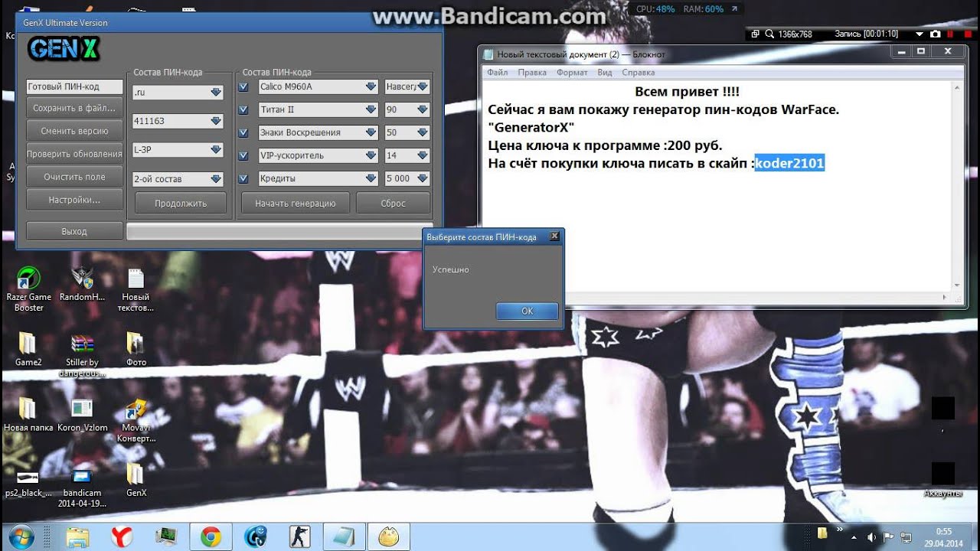The height and width of the screenshot is (551, 980).
Task: Click the volume icon in system tray
Action: [872, 536]
